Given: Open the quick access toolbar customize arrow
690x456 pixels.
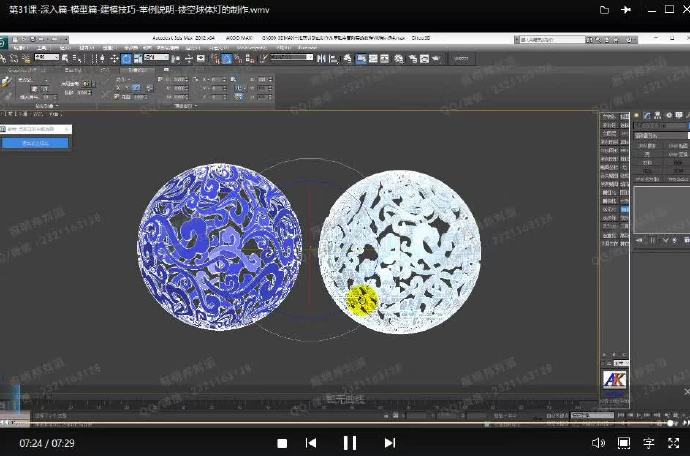Looking at the screenshot, I should click(66, 39).
